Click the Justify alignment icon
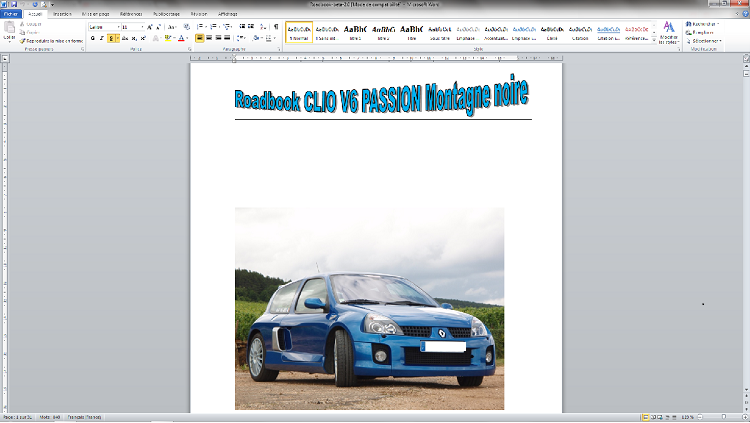This screenshot has height=423, width=750. 227,38
